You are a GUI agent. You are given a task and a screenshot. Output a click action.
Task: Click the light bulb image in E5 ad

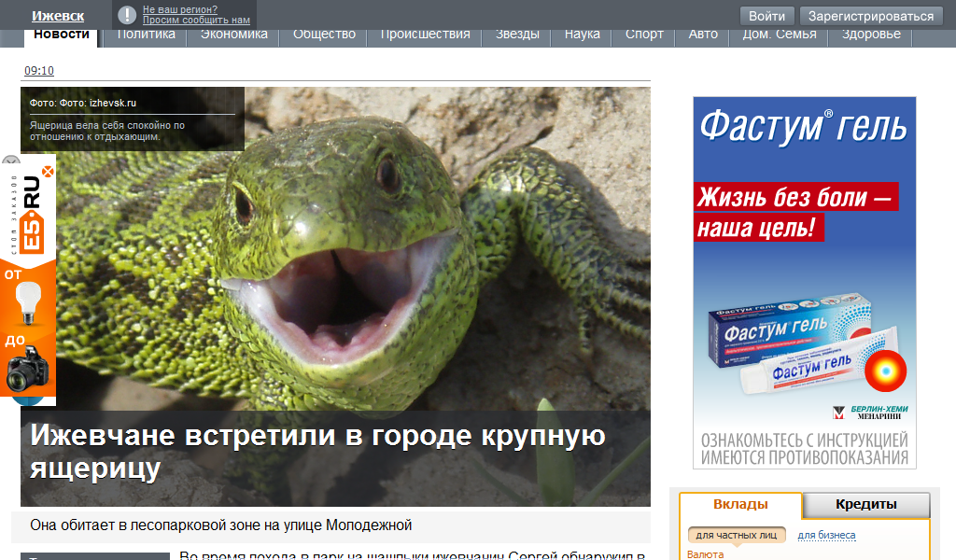coord(31,302)
